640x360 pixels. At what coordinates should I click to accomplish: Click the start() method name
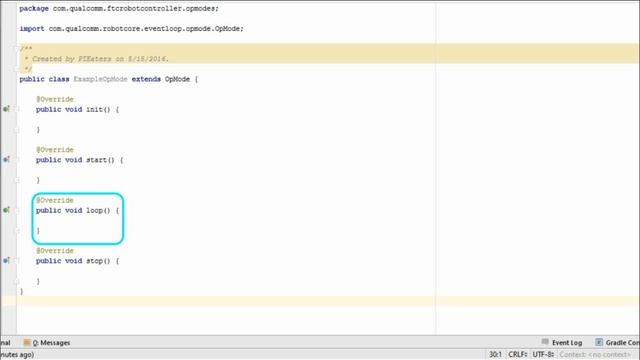click(96, 160)
